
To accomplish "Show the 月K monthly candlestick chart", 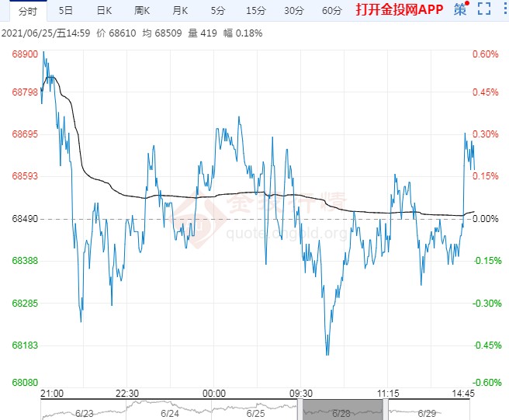I will click(x=180, y=11).
